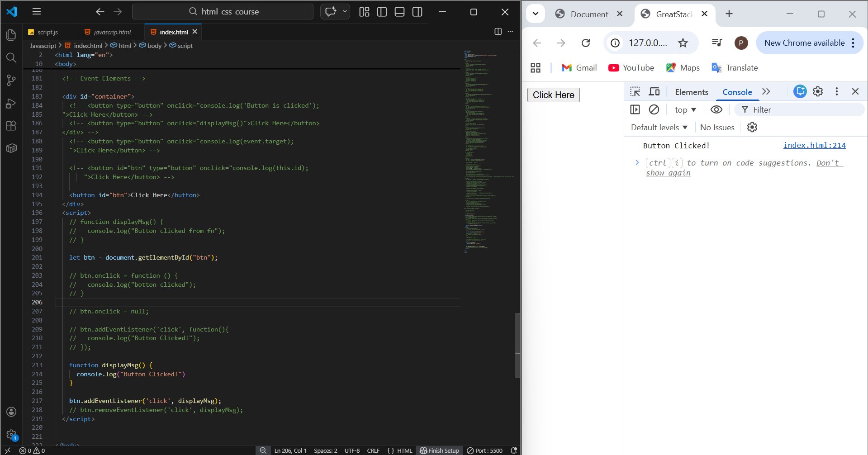Open the Explorer view in activity bar
868x455 pixels.
(11, 35)
